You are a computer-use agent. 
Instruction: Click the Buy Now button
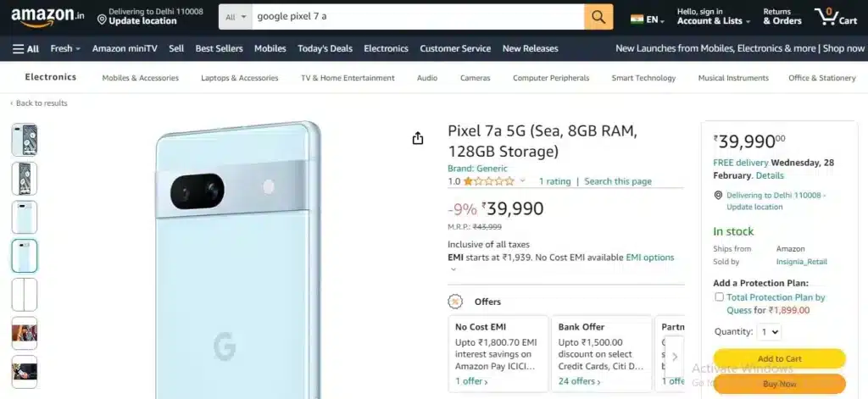[x=780, y=384]
